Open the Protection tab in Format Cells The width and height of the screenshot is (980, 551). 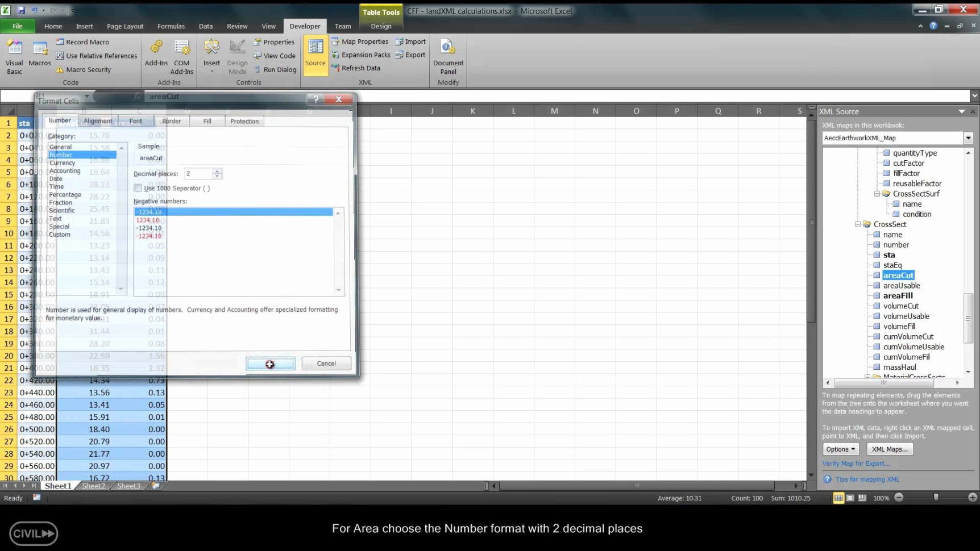point(244,120)
